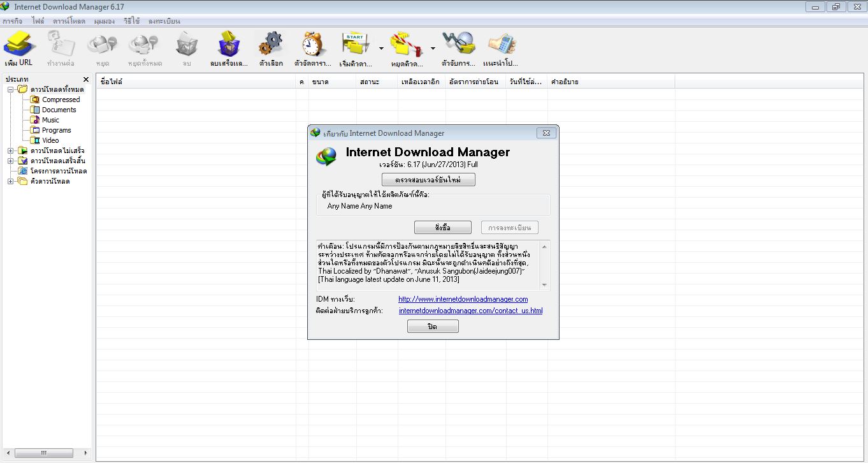Viewport: 868px width, 463px height.
Task: Open the ลงทะเบียน menu
Action: pyautogui.click(x=164, y=21)
